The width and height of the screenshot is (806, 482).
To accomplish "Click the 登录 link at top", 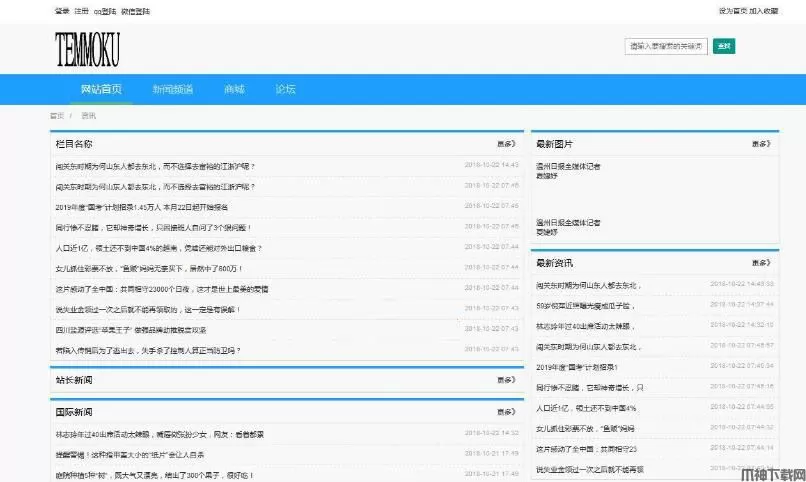I will point(62,11).
